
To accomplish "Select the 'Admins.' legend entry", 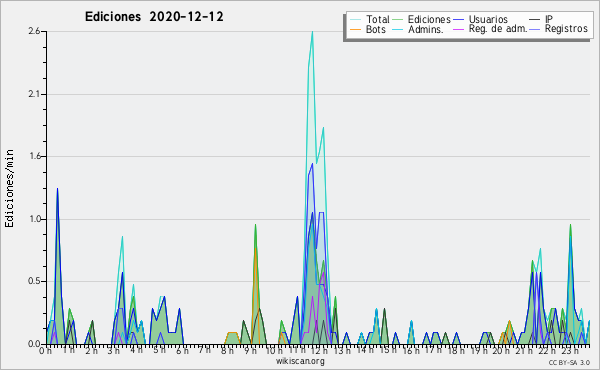I will [x=426, y=29].
